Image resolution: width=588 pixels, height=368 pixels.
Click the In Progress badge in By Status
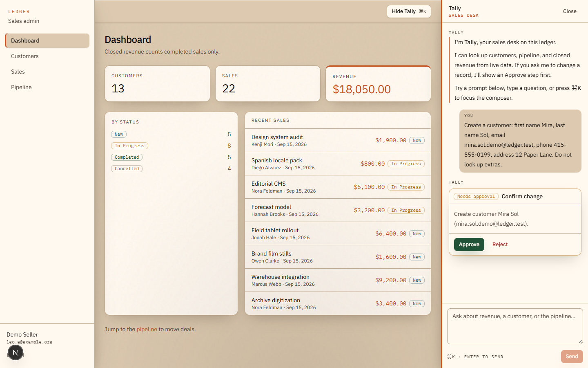click(x=129, y=146)
